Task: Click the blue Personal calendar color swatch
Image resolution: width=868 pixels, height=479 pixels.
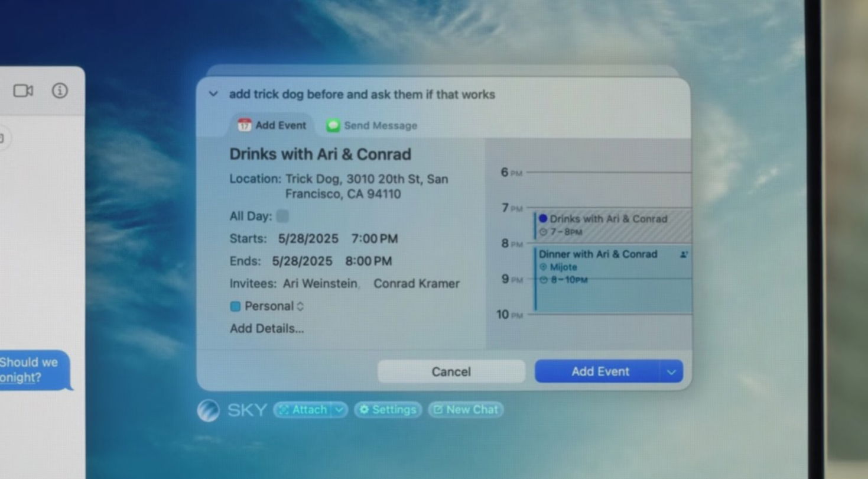Action: coord(235,306)
